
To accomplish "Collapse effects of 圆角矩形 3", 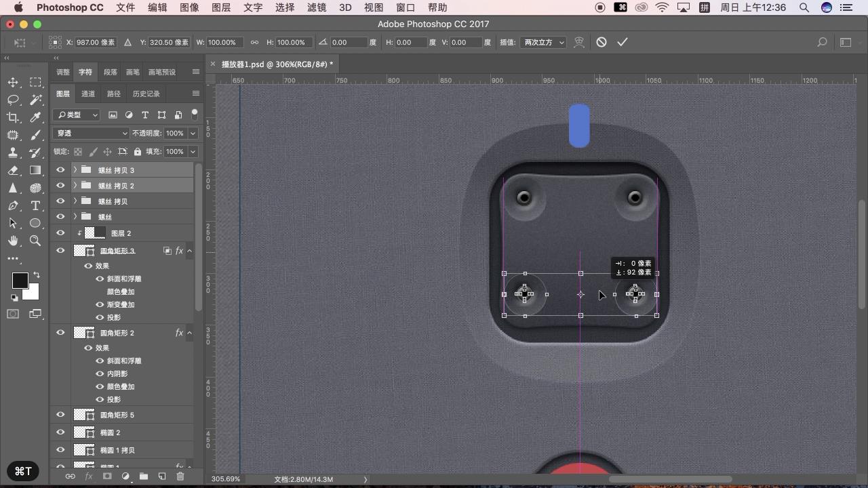I will (189, 251).
